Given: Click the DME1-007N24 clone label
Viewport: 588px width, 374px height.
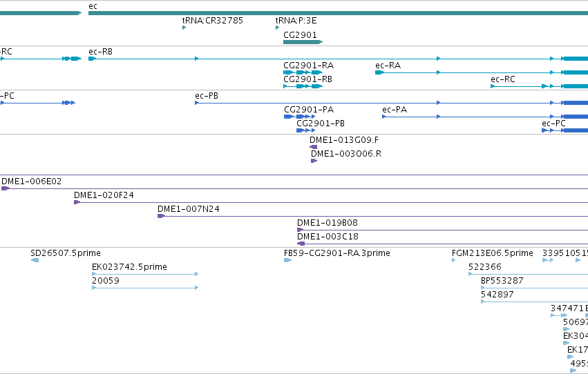Looking at the screenshot, I should (189, 209).
